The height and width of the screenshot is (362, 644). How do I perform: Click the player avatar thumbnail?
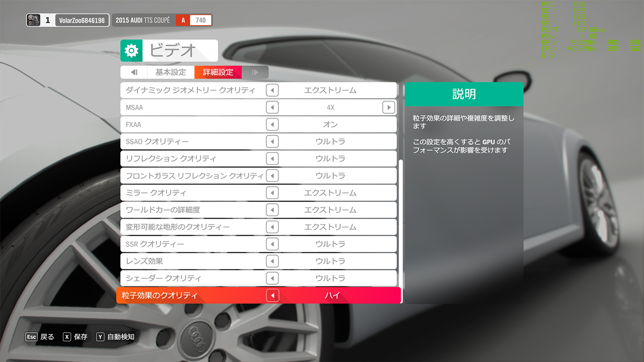pos(33,20)
